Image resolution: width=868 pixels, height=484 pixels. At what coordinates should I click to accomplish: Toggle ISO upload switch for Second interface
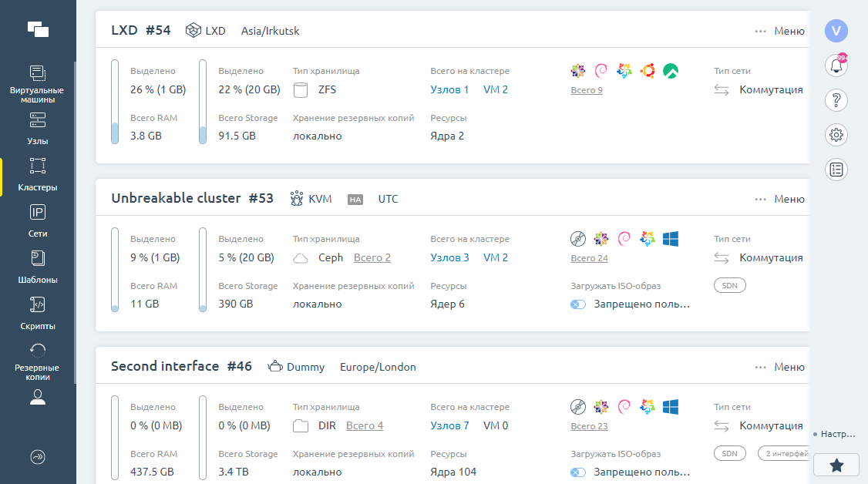click(578, 472)
